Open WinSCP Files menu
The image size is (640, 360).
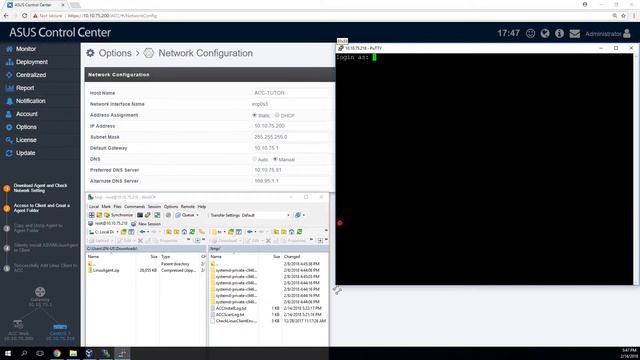click(118, 207)
